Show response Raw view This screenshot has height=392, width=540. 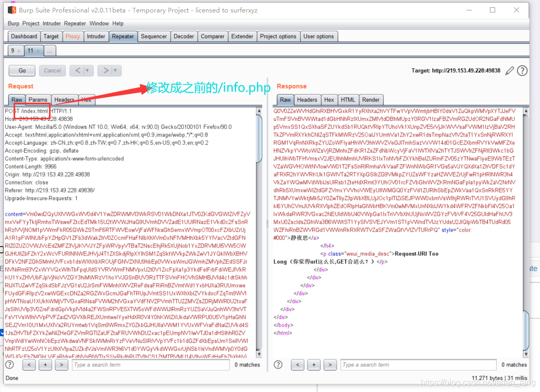pos(285,100)
